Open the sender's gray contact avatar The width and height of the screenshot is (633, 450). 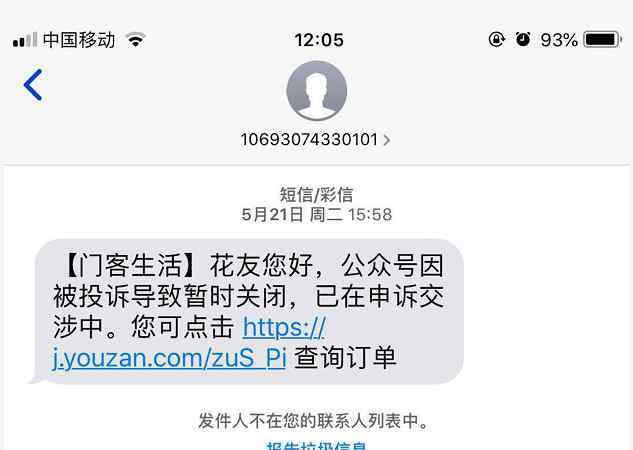click(316, 91)
